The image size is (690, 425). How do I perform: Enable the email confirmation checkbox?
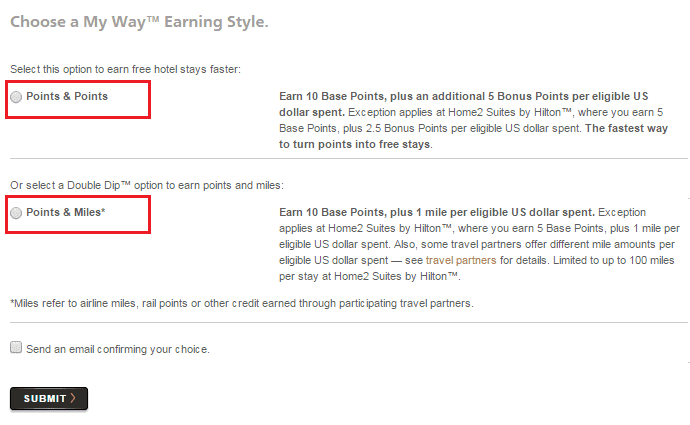coord(16,348)
